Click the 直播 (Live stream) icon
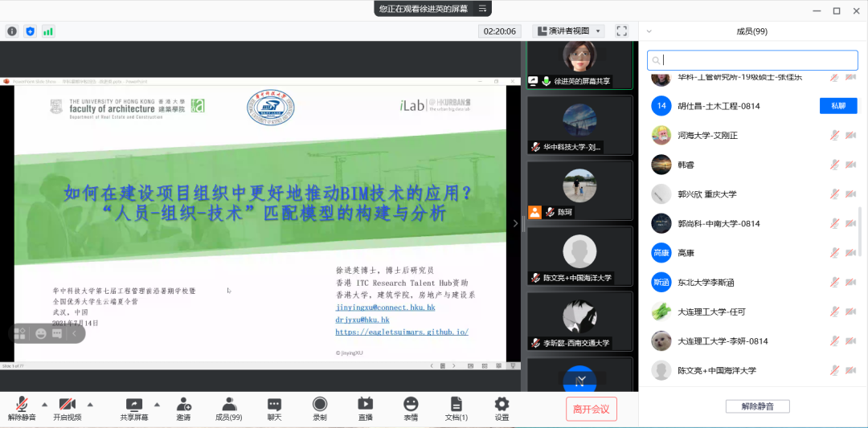This screenshot has height=428, width=868. tap(365, 408)
